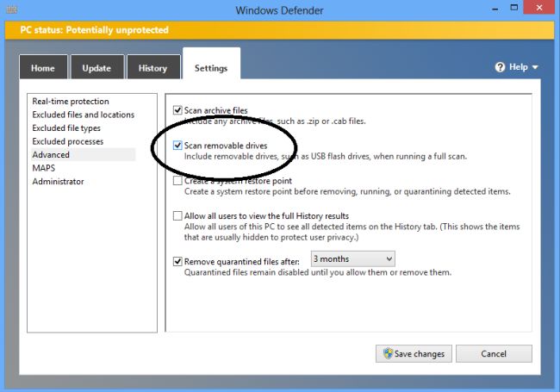Enable Create a system restore point checkbox
Screen dimensions: 560x392
point(177,181)
